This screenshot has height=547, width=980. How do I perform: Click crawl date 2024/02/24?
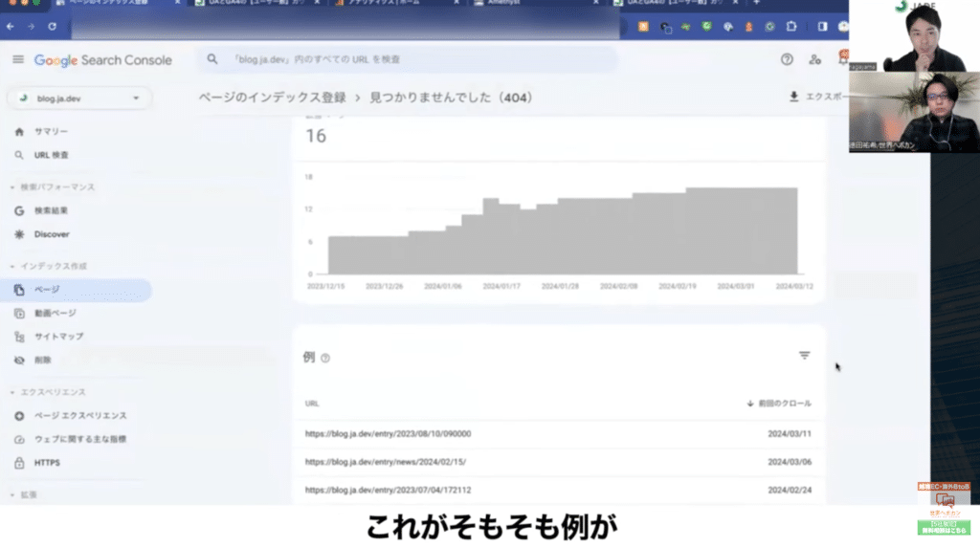790,491
